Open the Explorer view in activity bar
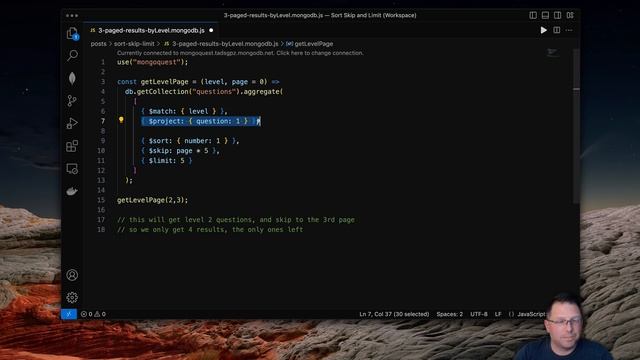The width and height of the screenshot is (640, 360). pos(72,33)
